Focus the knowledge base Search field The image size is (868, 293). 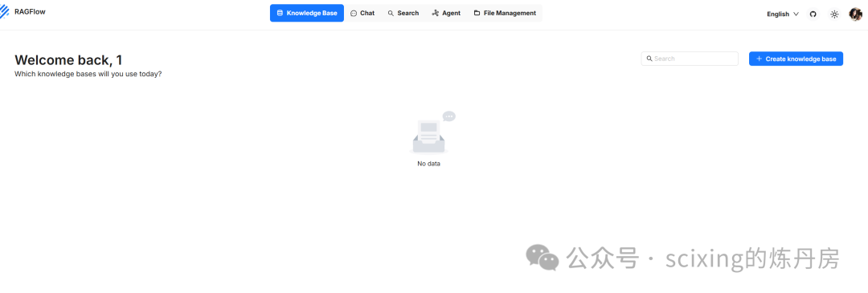point(690,59)
